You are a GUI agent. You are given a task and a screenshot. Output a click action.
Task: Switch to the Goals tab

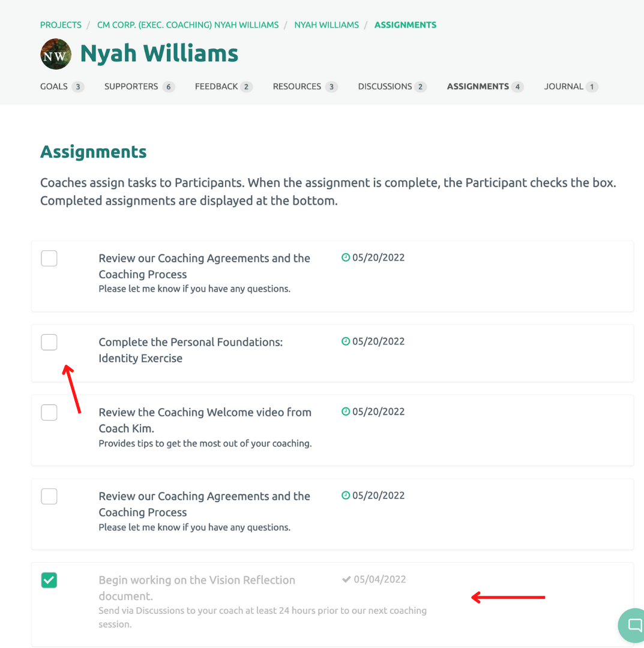(x=62, y=86)
